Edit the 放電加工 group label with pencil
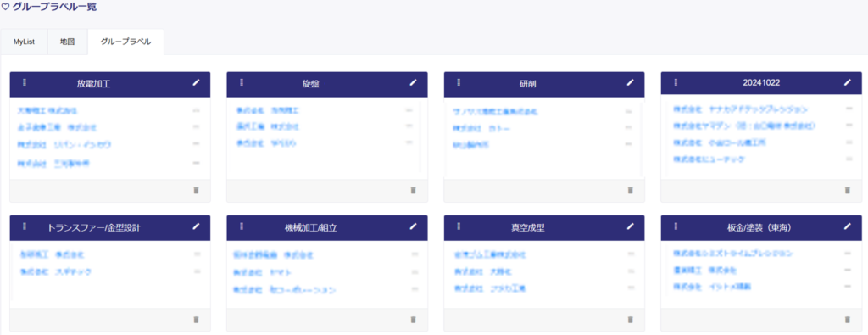868x335 pixels. point(196,82)
